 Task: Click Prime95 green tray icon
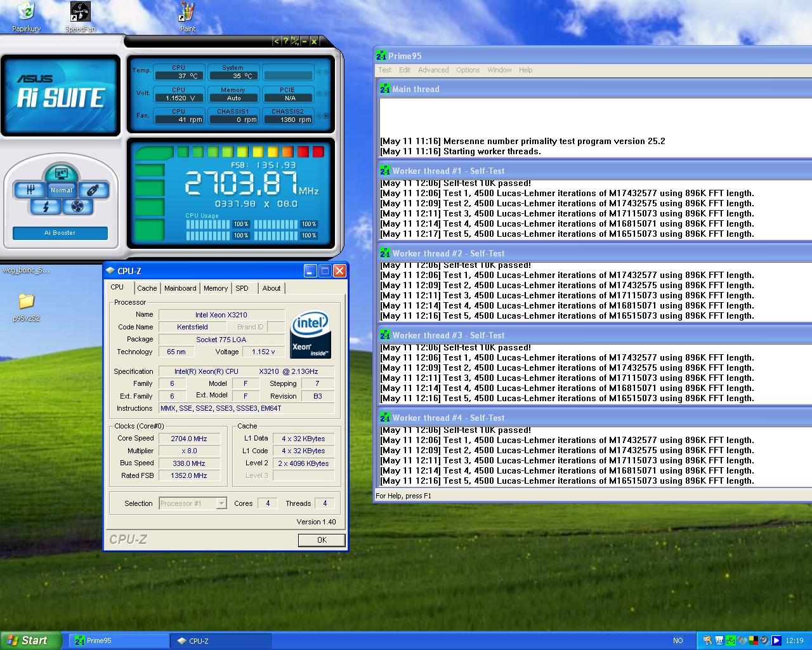pyautogui.click(x=731, y=640)
